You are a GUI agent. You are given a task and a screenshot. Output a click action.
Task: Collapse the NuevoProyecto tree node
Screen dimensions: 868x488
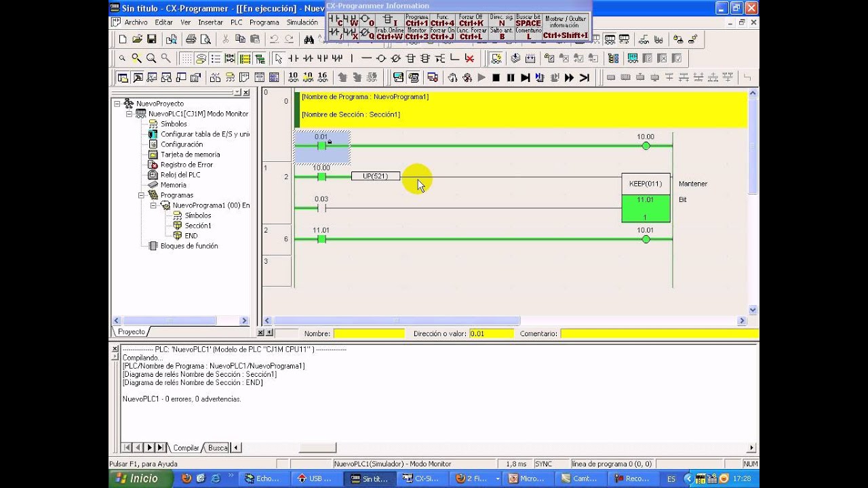click(117, 104)
